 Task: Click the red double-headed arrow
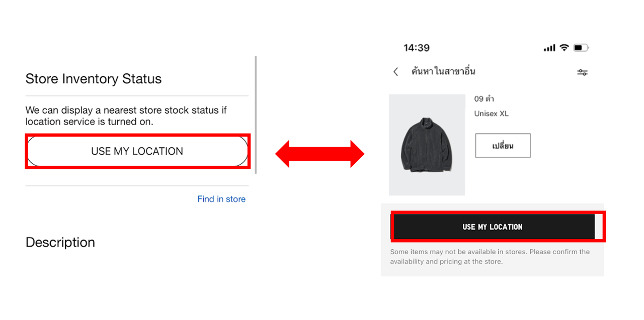point(319,154)
